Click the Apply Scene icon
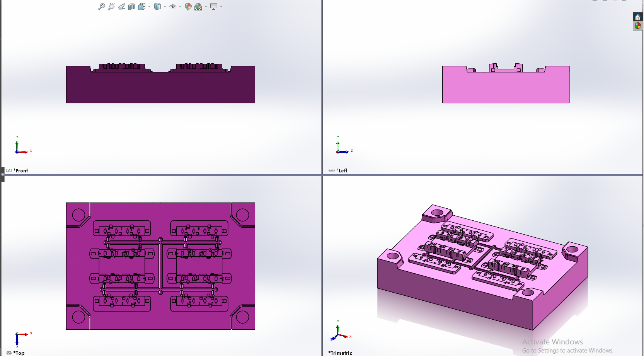The image size is (644, 356). [x=198, y=7]
